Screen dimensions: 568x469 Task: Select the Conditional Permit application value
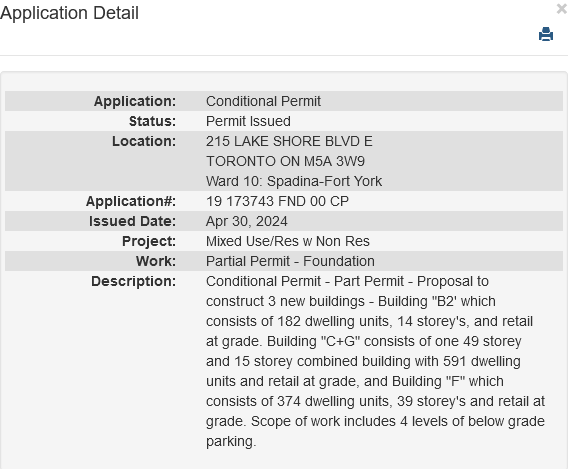tap(263, 101)
